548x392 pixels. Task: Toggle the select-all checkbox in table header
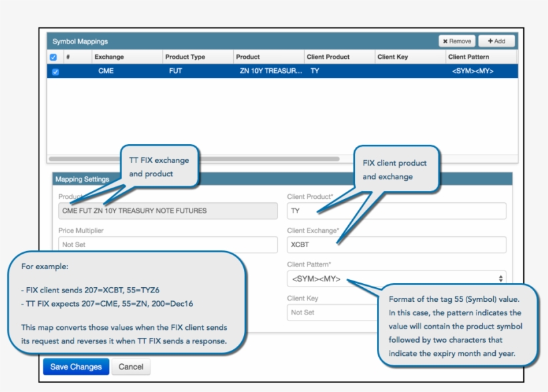coord(53,57)
